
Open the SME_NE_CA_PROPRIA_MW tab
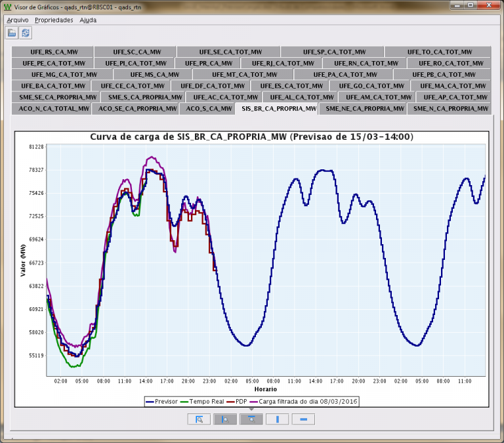(366, 108)
